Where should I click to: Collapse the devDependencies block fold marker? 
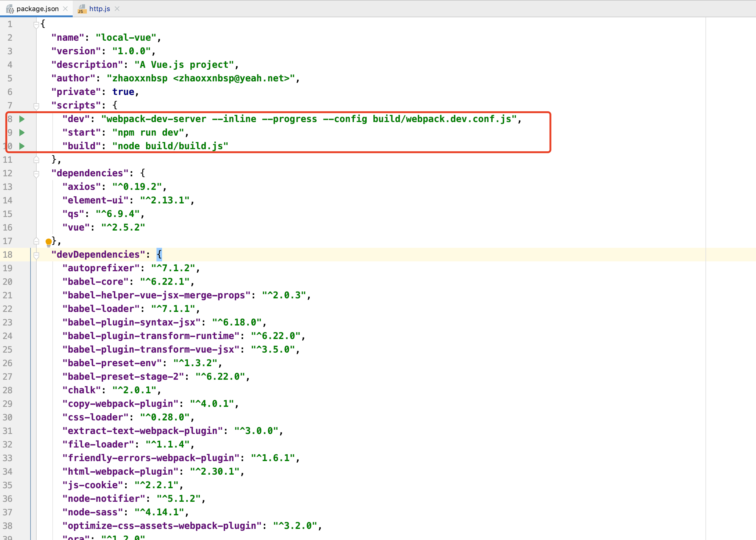36,256
